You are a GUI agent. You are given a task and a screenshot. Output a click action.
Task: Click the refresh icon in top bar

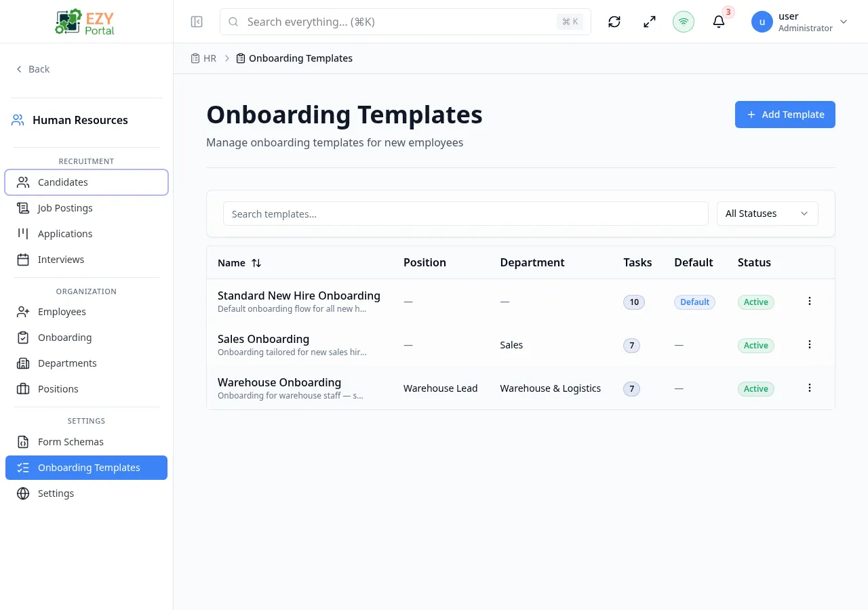(x=614, y=22)
